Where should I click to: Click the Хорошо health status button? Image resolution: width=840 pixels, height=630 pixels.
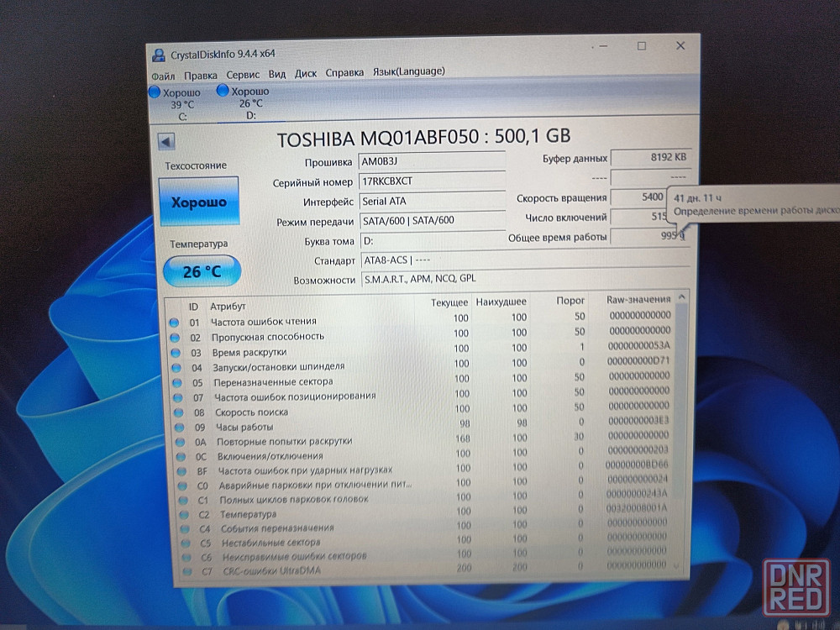[x=198, y=202]
